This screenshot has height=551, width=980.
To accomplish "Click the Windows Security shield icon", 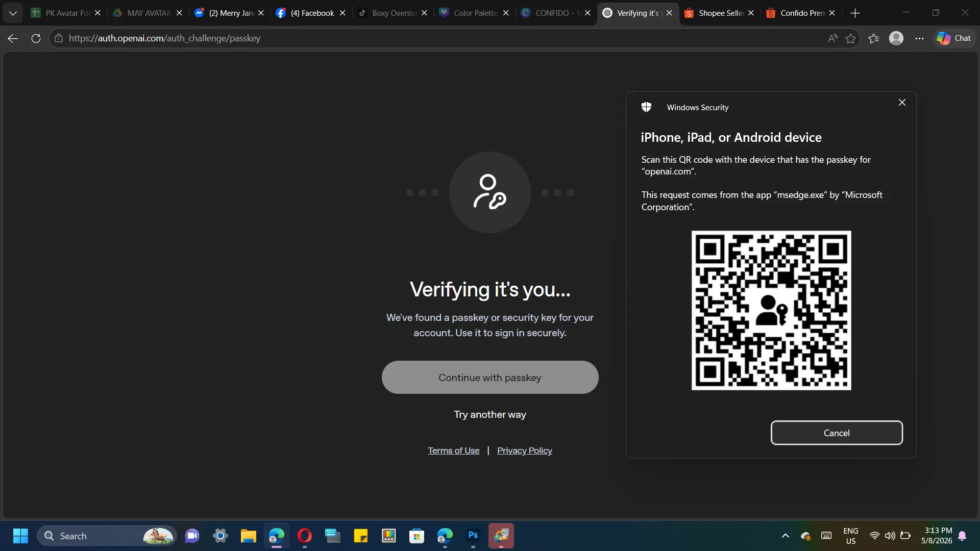I will tap(646, 107).
